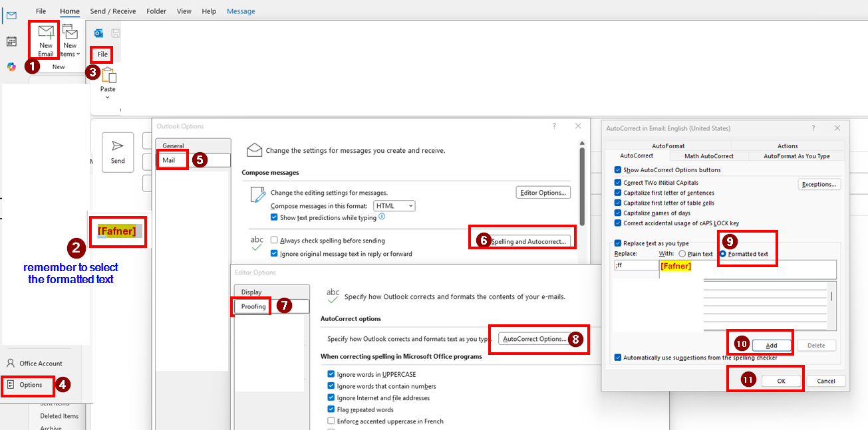
Task: Click the Spelling and Autocorrect button
Action: point(528,241)
